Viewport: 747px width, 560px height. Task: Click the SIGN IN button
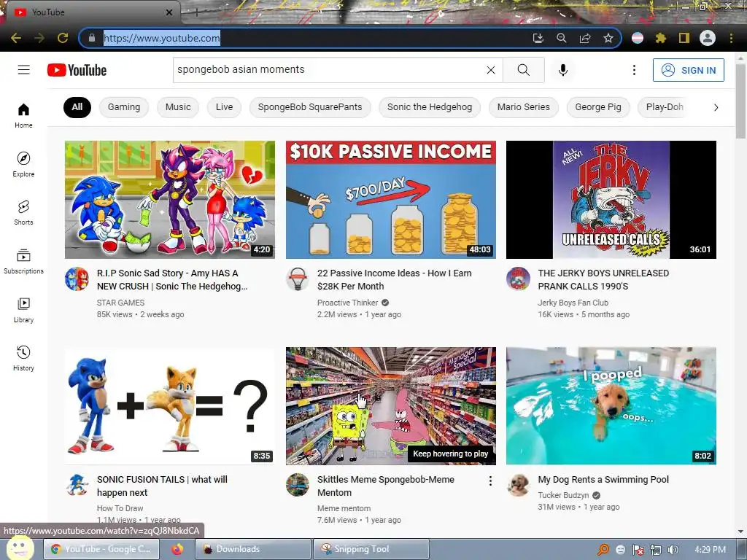coord(689,70)
